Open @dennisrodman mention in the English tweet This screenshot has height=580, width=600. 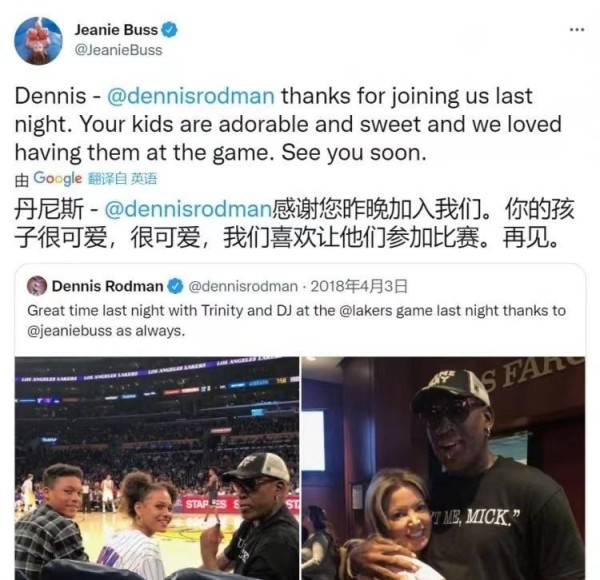click(191, 96)
